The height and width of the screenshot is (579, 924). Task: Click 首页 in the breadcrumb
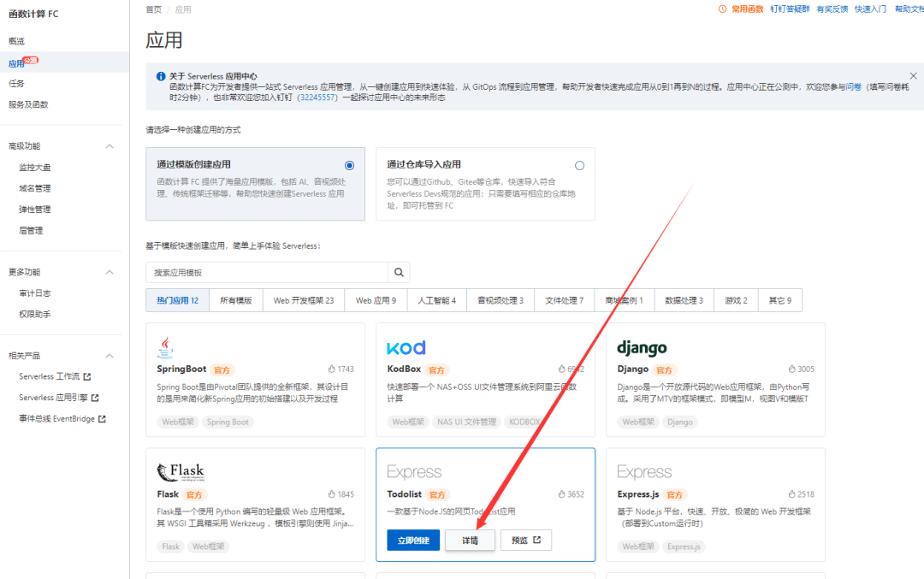point(153,9)
